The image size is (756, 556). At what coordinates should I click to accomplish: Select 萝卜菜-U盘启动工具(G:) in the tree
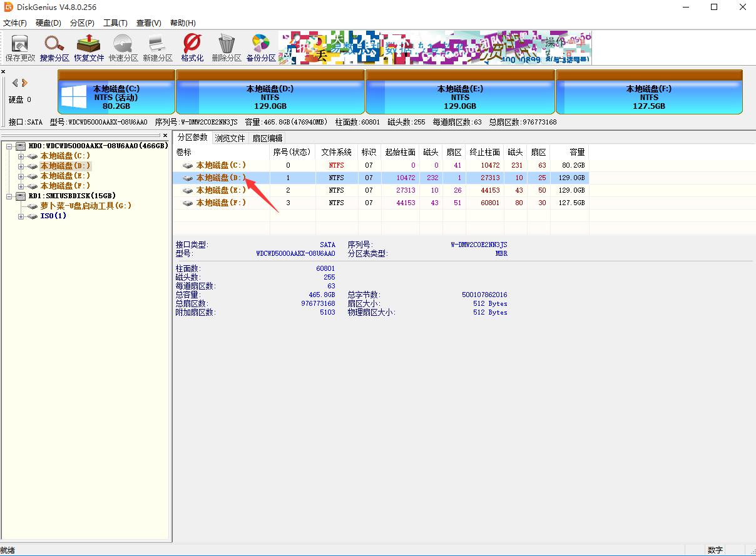click(86, 206)
